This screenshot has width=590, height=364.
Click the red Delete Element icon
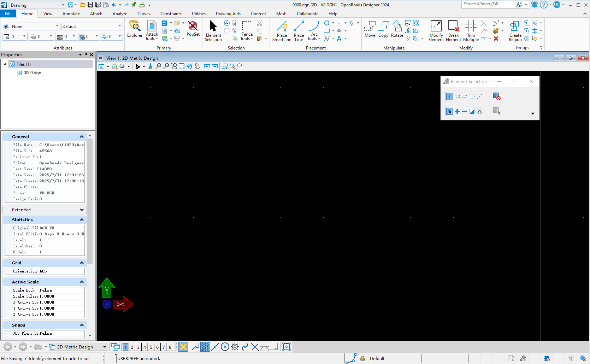[496, 39]
